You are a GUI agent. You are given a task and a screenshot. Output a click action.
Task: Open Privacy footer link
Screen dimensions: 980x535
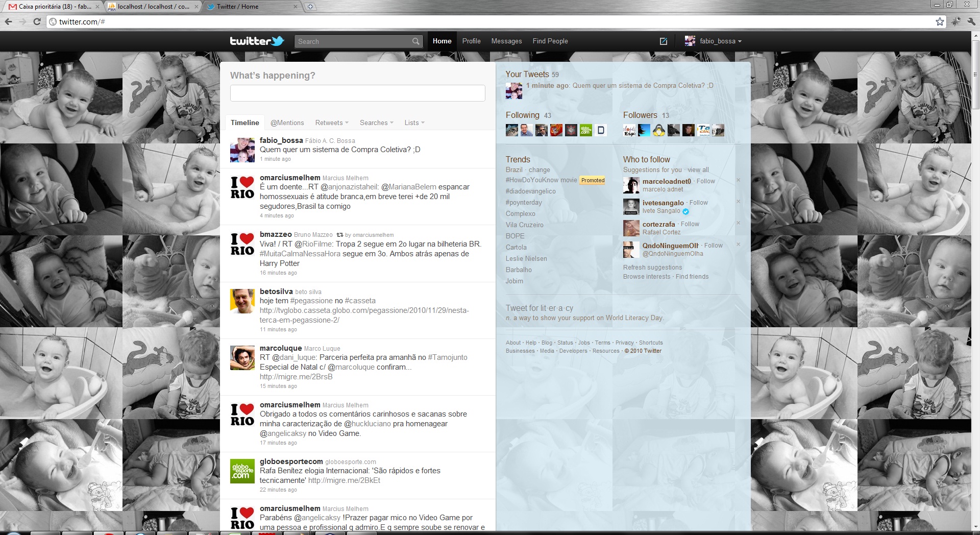(x=624, y=343)
